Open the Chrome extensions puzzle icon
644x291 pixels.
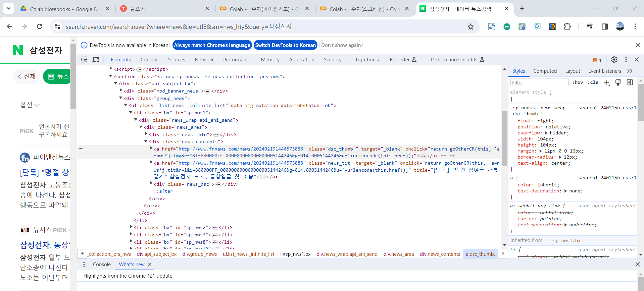point(567,26)
